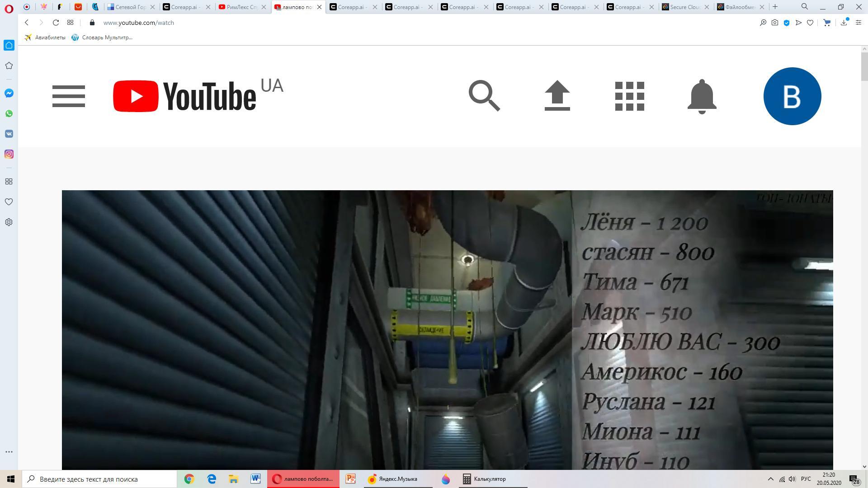Open the Windows Start menu
Image resolution: width=868 pixels, height=488 pixels.
[x=11, y=479]
